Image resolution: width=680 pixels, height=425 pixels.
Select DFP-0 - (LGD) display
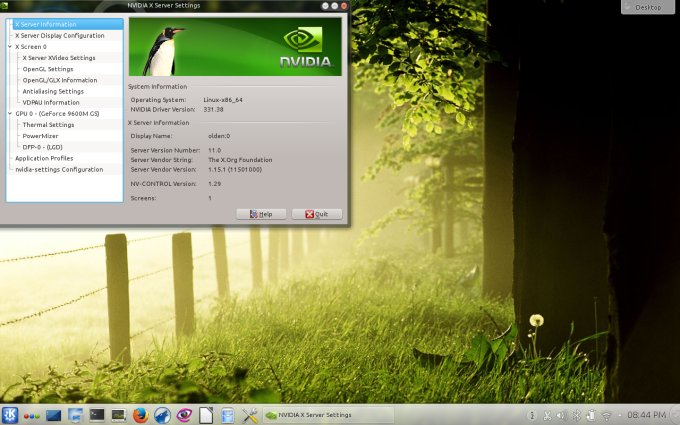42,147
